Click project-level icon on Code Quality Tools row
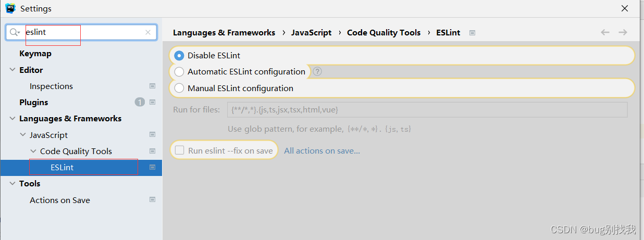Image resolution: width=644 pixels, height=240 pixels. pyautogui.click(x=153, y=151)
